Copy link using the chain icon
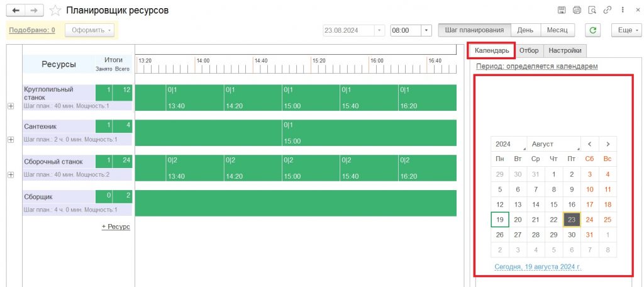The height and width of the screenshot is (287, 644). [607, 10]
